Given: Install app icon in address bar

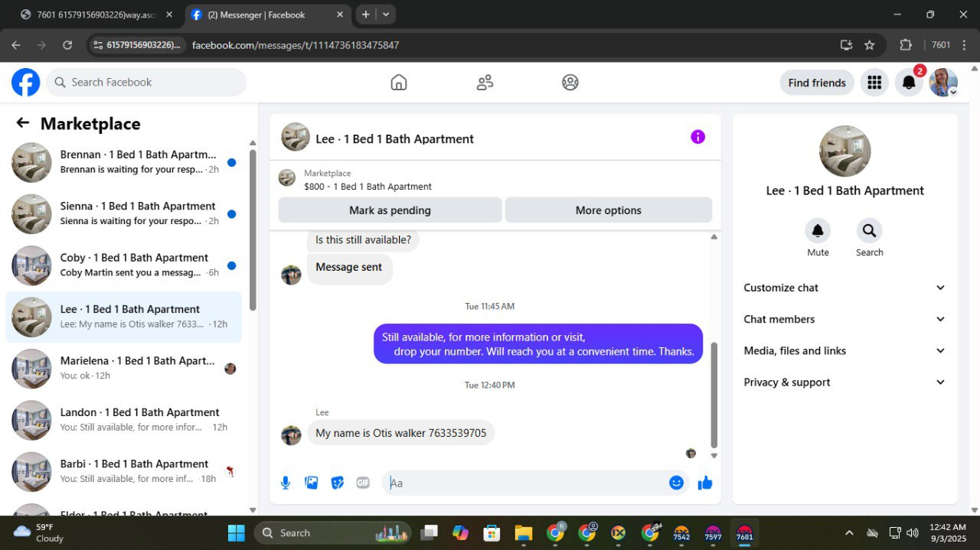Looking at the screenshot, I should point(846,45).
